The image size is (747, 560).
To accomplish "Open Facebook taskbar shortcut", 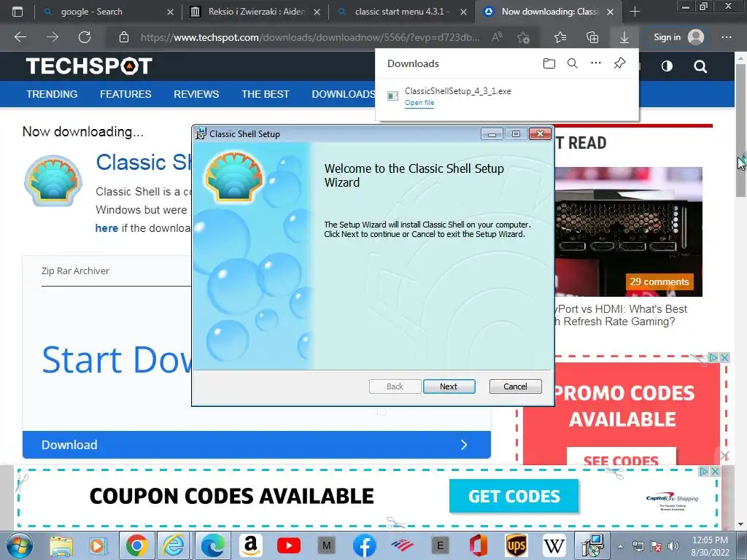I will (365, 545).
